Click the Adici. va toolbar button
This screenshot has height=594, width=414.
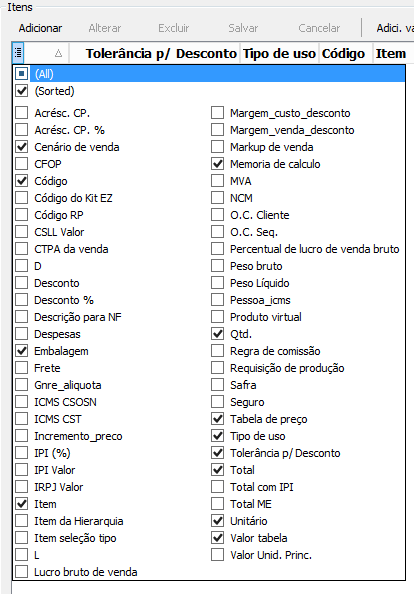395,28
